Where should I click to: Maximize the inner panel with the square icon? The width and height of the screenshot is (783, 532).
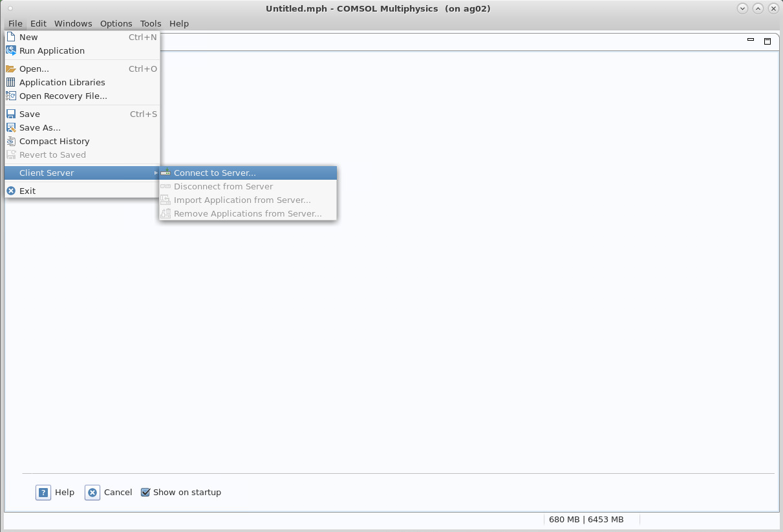[x=767, y=41]
